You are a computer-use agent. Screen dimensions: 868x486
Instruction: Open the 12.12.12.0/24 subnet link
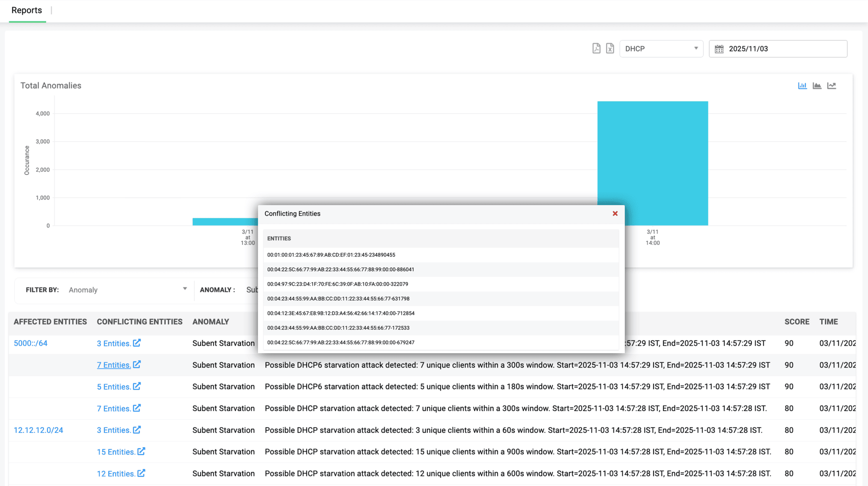38,430
